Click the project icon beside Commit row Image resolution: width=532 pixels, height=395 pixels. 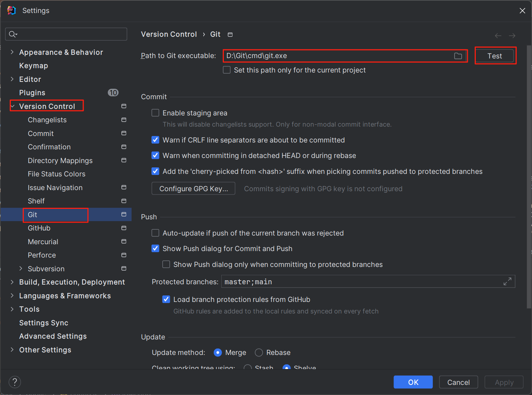click(124, 133)
